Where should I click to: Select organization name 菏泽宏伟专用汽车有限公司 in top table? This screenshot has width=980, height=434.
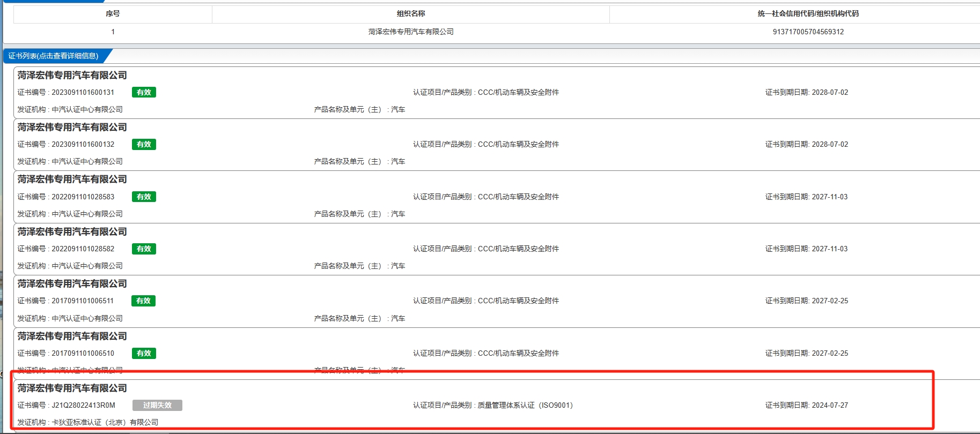tap(411, 32)
